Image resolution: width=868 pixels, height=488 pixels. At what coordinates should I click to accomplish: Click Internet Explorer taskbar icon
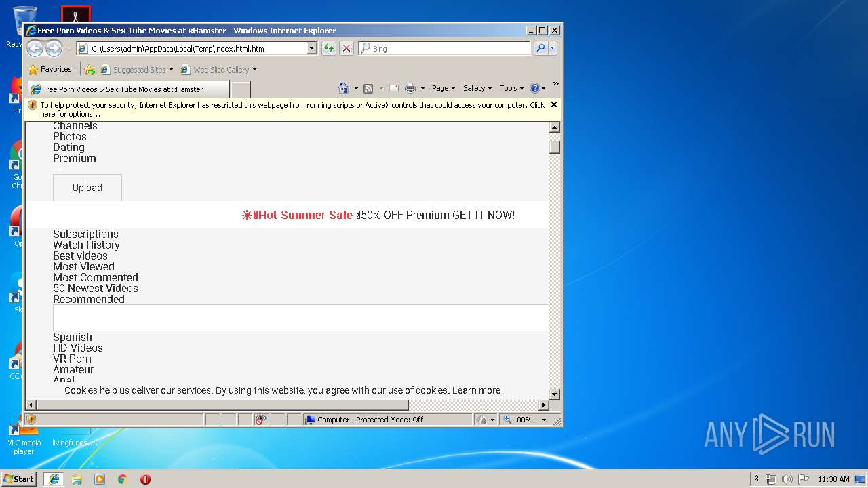click(x=54, y=479)
